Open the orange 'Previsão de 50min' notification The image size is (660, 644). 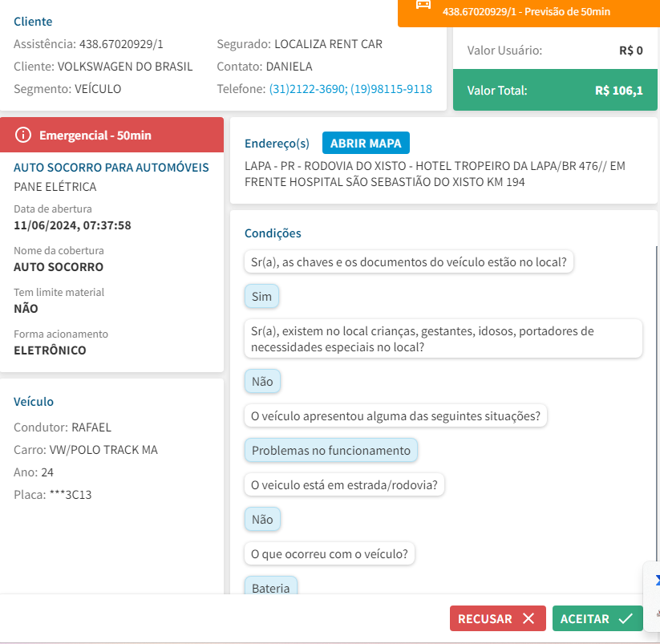click(x=526, y=12)
